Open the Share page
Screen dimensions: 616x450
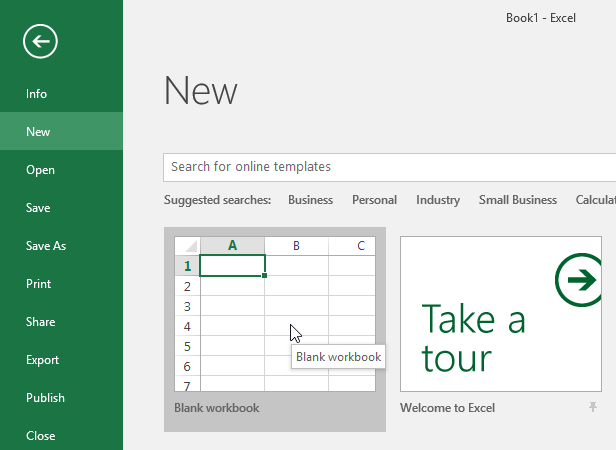(x=40, y=322)
